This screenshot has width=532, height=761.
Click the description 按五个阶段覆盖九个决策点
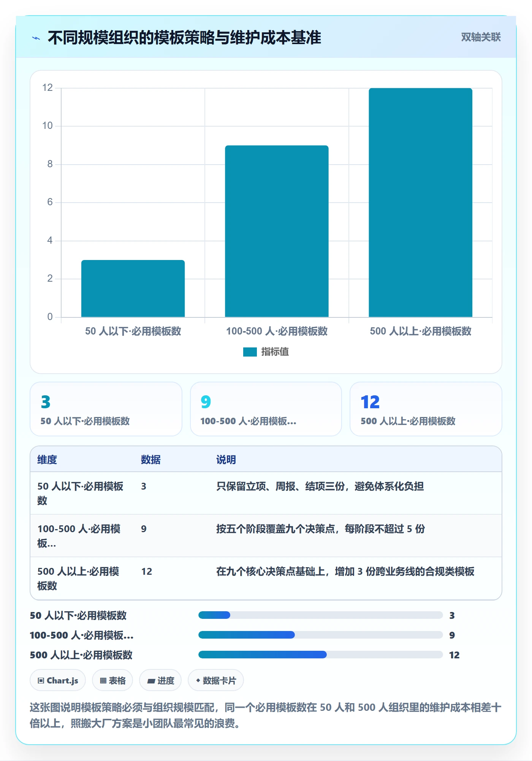(x=320, y=529)
